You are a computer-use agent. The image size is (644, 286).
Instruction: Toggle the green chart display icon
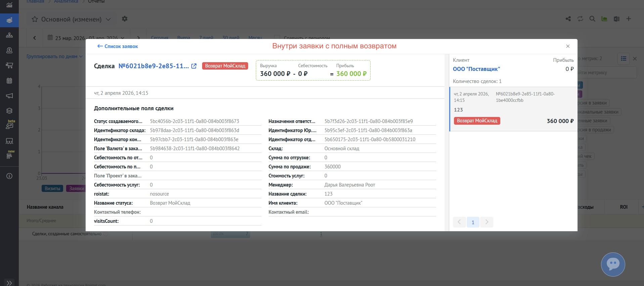[604, 19]
